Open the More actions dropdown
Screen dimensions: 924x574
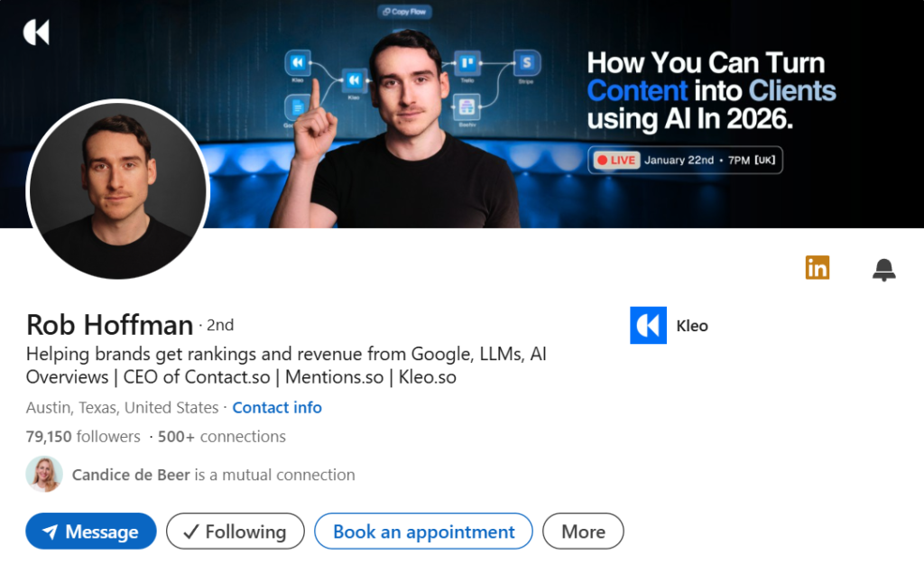pos(583,532)
